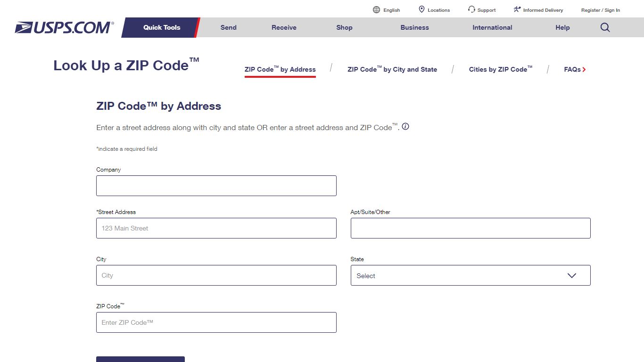Focus the City input field

(216, 275)
